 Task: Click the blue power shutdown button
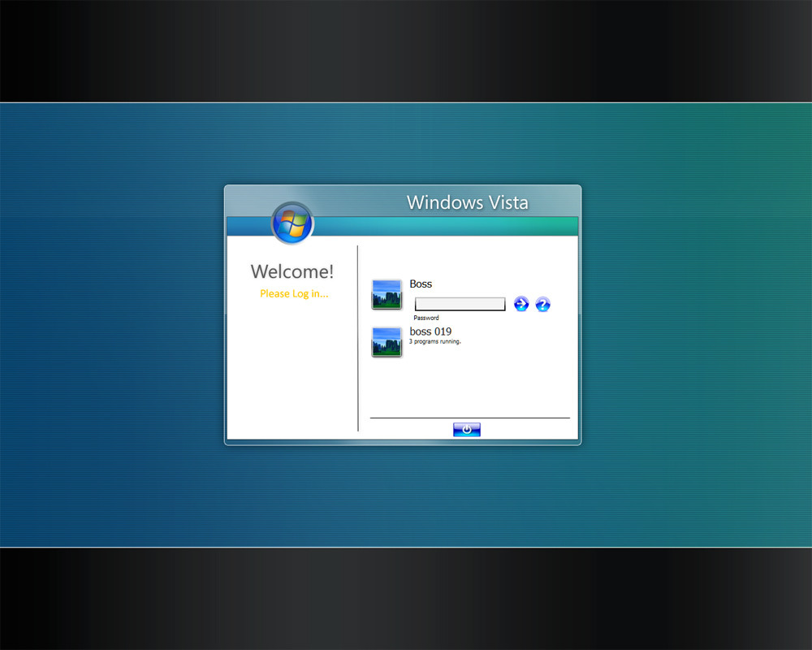coord(467,429)
